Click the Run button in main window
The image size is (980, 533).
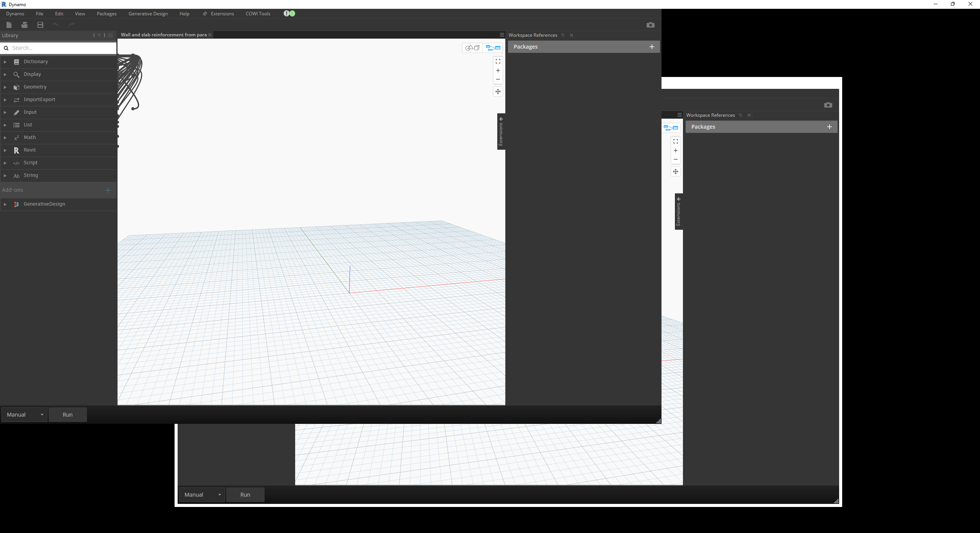click(68, 415)
